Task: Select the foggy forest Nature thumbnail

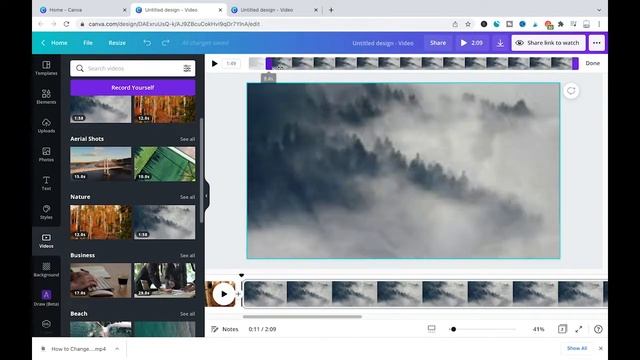Action: tap(164, 222)
